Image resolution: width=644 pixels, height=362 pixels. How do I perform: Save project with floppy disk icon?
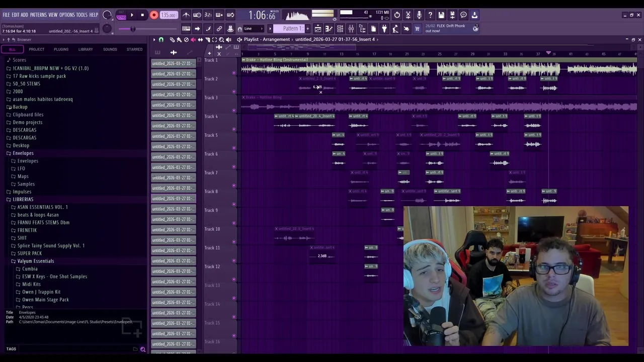point(441,15)
